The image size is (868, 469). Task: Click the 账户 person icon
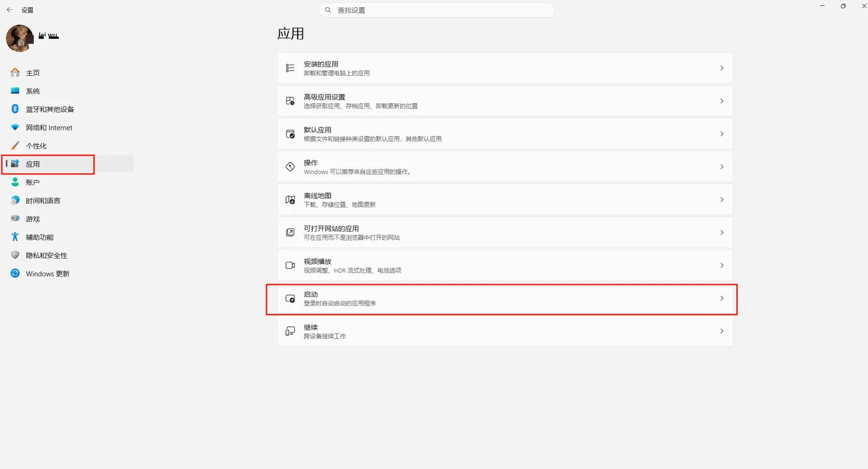15,182
